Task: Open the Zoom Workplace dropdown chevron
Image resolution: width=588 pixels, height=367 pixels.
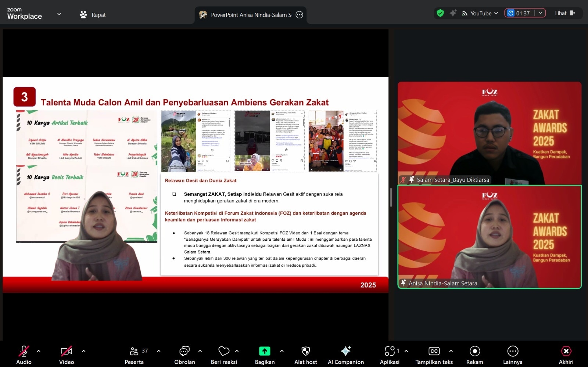Action: (x=59, y=14)
